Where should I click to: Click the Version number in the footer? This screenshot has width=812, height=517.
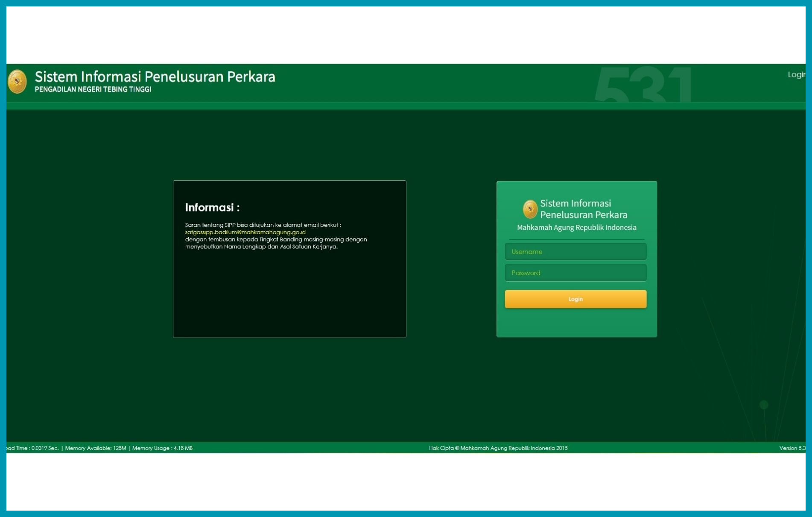[792, 448]
